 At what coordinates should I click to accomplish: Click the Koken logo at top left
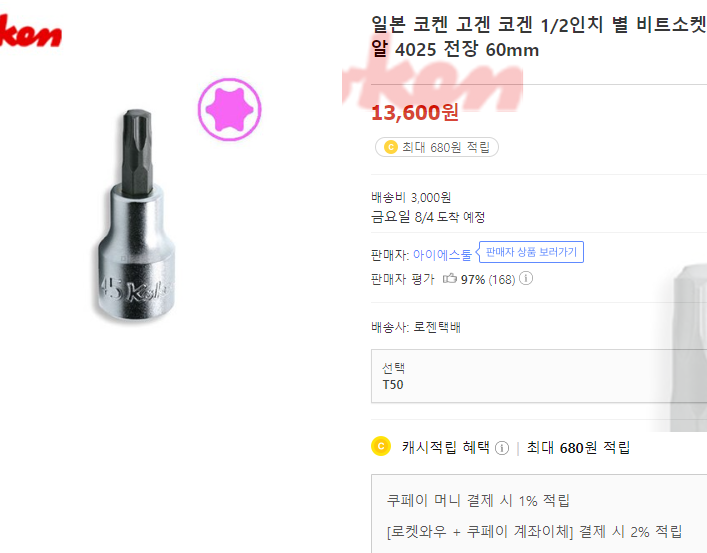coord(30,33)
